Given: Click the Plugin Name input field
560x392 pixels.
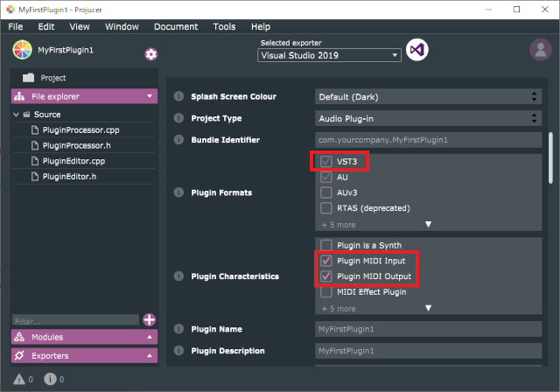Looking at the screenshot, I should point(428,329).
